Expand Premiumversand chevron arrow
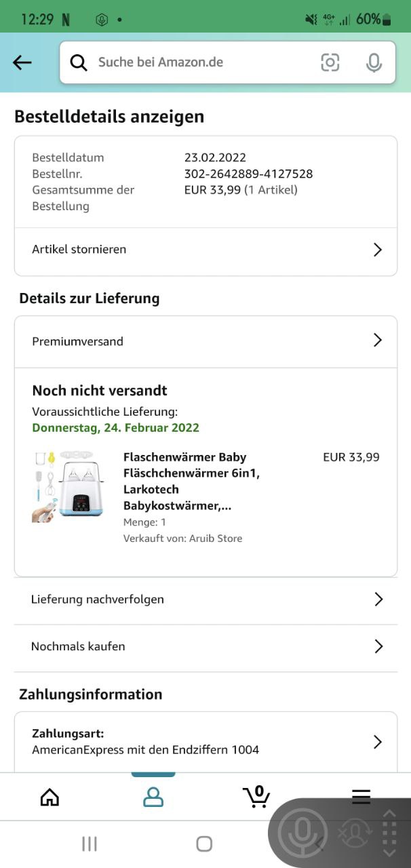The height and width of the screenshot is (868, 411). pyautogui.click(x=378, y=340)
